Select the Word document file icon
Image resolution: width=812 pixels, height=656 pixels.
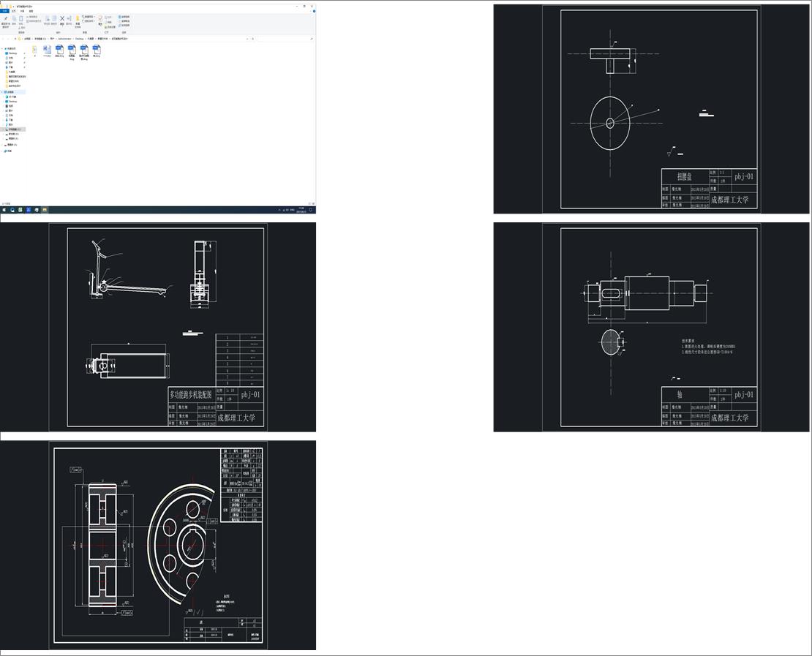(47, 49)
